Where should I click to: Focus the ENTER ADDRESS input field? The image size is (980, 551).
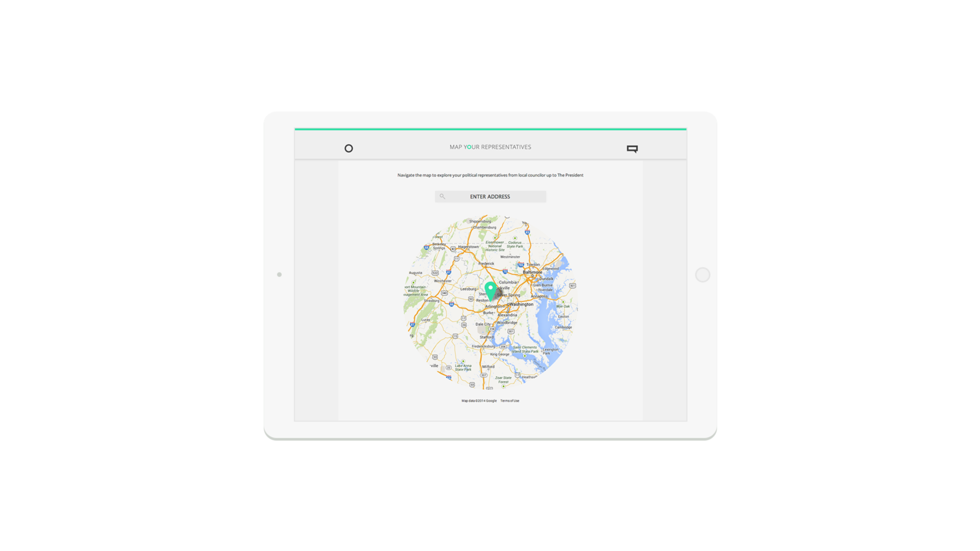pyautogui.click(x=490, y=197)
